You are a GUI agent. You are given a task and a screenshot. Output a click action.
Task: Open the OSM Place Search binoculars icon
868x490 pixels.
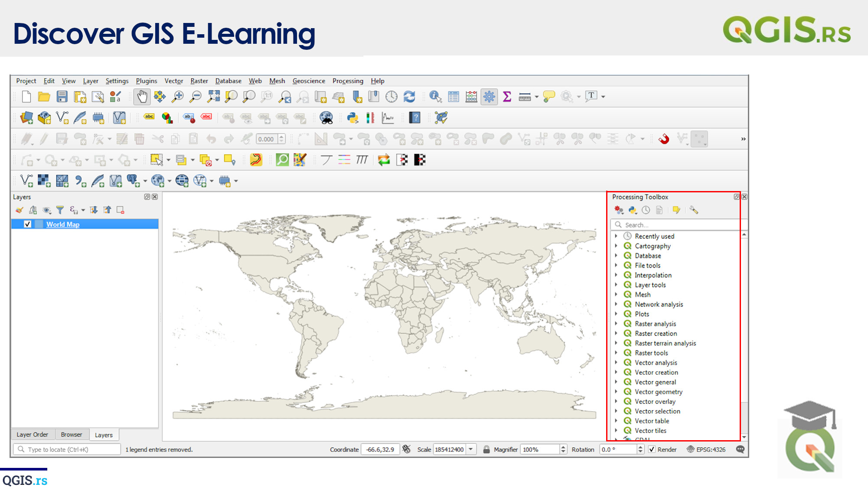(x=326, y=117)
